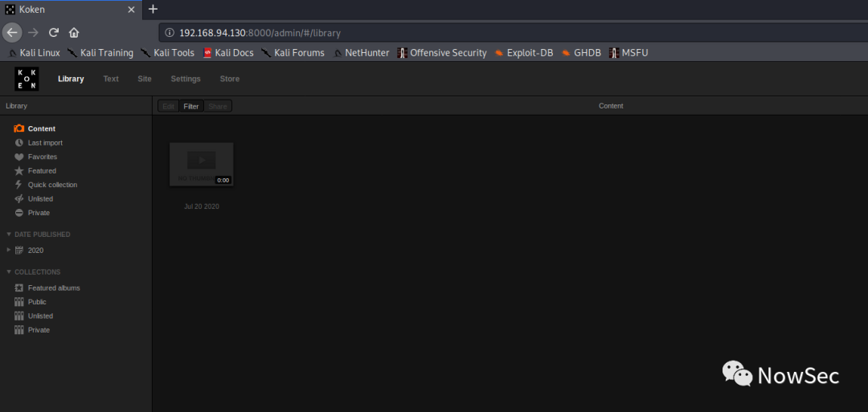The image size is (868, 412).
Task: Click the camera icon beside Content
Action: (18, 128)
